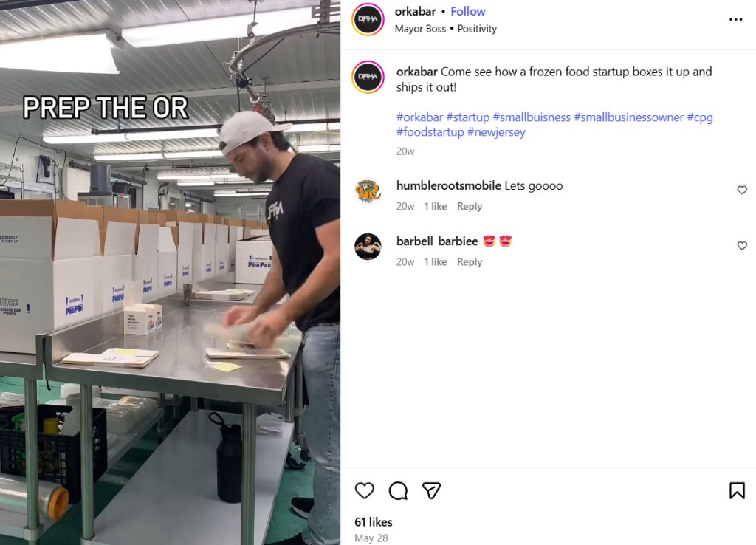Viewport: 756px width, 545px height.
Task: Open the #foodstartup hashtag
Action: (x=430, y=132)
